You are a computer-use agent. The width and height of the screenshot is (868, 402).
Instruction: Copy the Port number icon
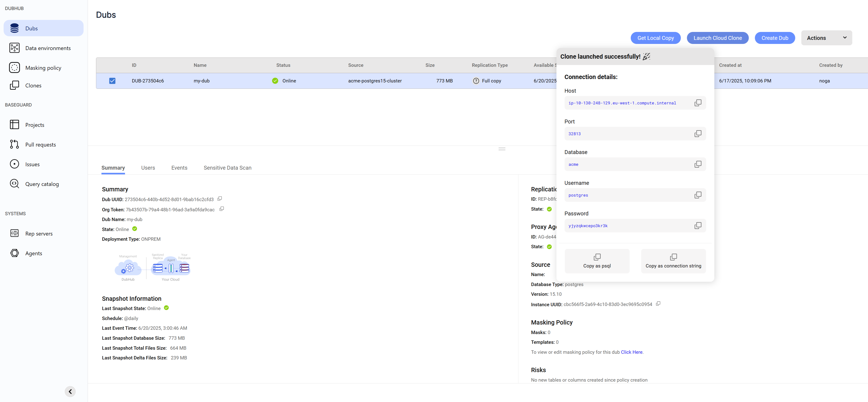(697, 134)
